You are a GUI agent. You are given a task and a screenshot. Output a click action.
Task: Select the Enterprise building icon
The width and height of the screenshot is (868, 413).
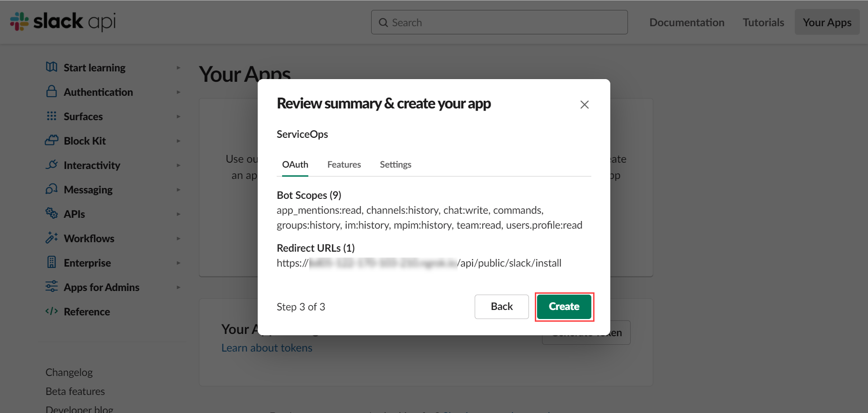point(52,263)
